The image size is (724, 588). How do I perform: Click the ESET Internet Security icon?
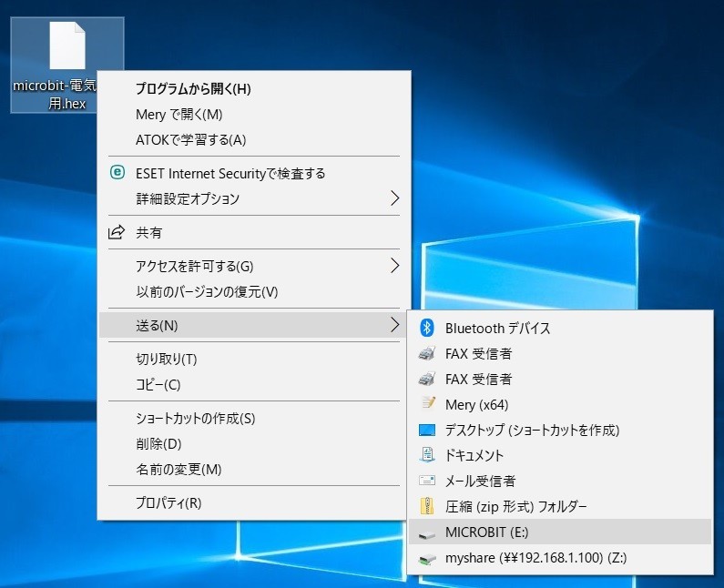click(x=117, y=173)
